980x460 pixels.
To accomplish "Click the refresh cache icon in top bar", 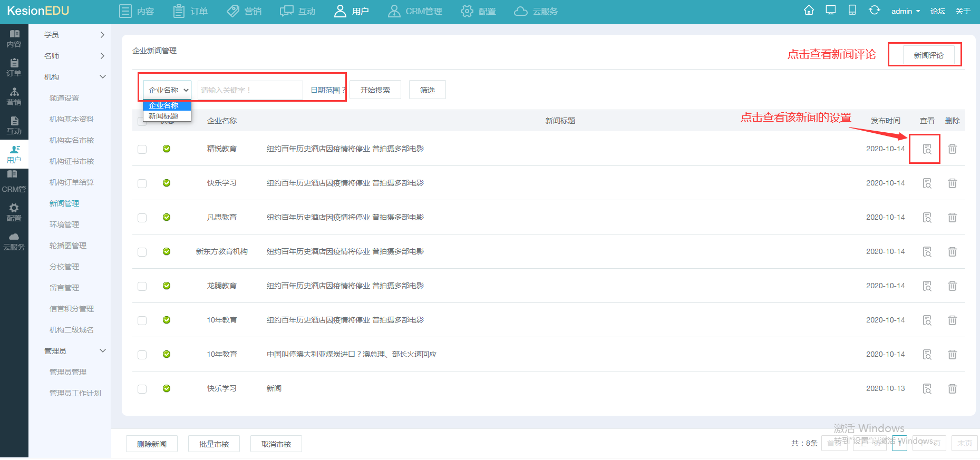I will tap(874, 10).
